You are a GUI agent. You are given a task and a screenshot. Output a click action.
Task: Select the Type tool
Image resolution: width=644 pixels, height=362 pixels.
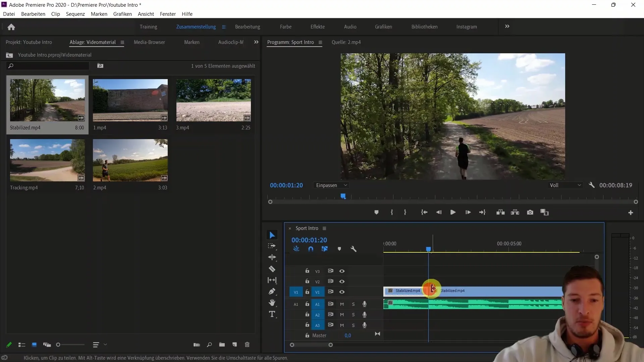[x=272, y=314]
